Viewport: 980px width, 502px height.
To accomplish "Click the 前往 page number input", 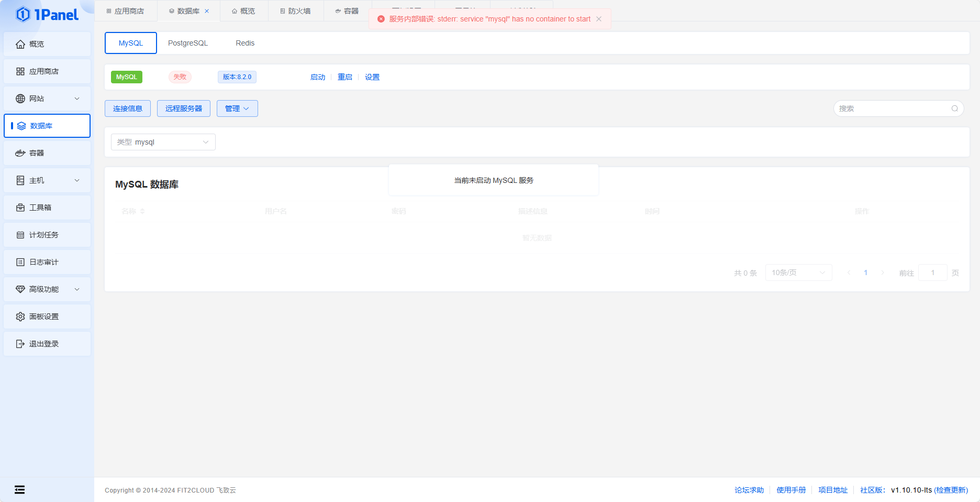I will [933, 272].
